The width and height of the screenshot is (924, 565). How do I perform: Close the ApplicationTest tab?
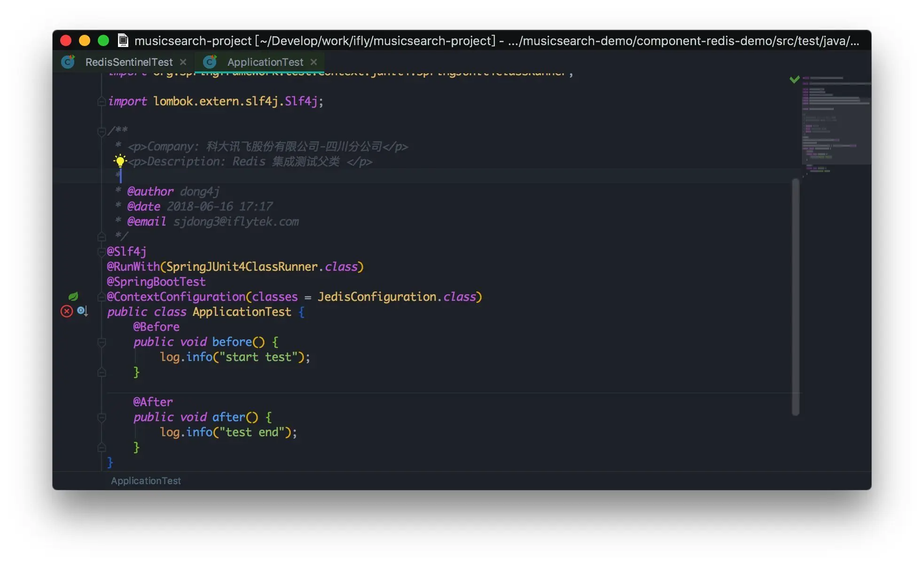click(314, 62)
